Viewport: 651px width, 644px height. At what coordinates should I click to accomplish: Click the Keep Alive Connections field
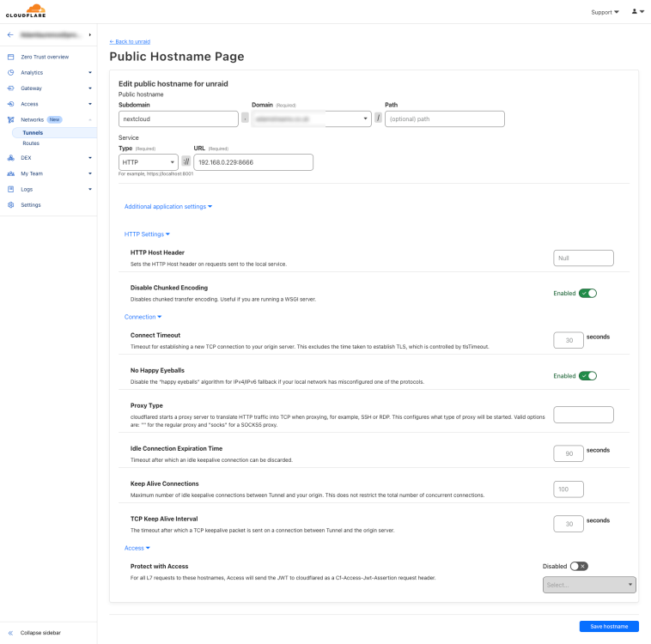click(569, 489)
